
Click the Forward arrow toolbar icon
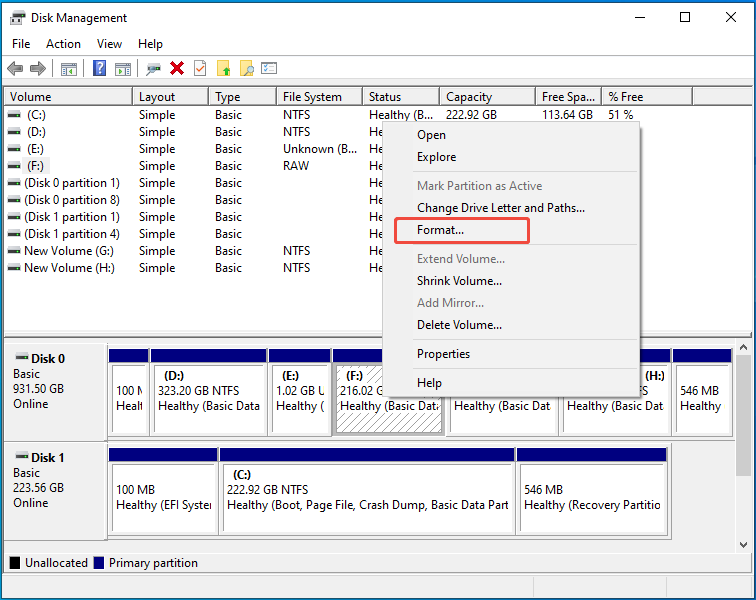(x=38, y=68)
